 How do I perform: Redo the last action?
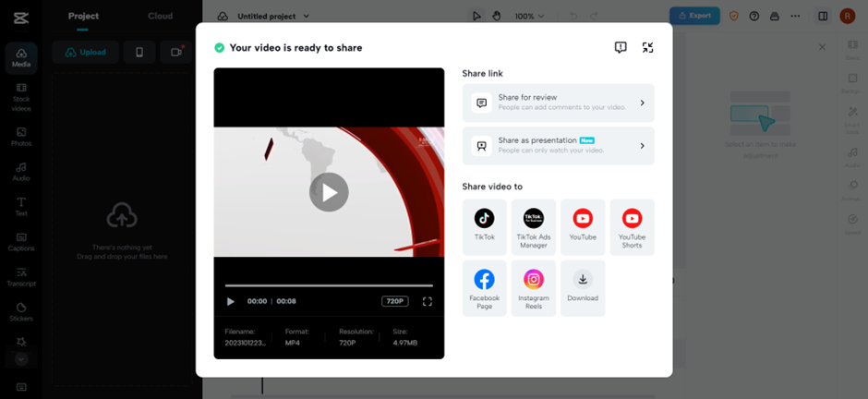point(594,16)
